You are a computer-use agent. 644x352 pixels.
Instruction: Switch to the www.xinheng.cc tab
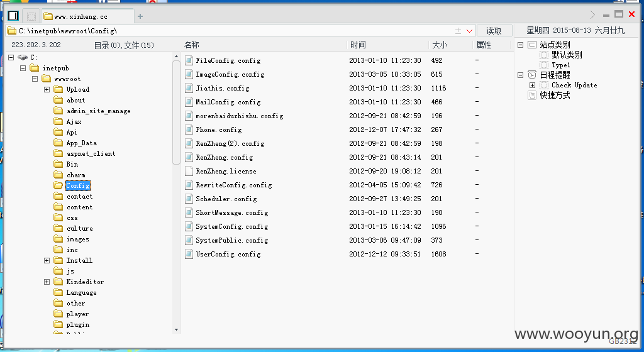coord(87,16)
